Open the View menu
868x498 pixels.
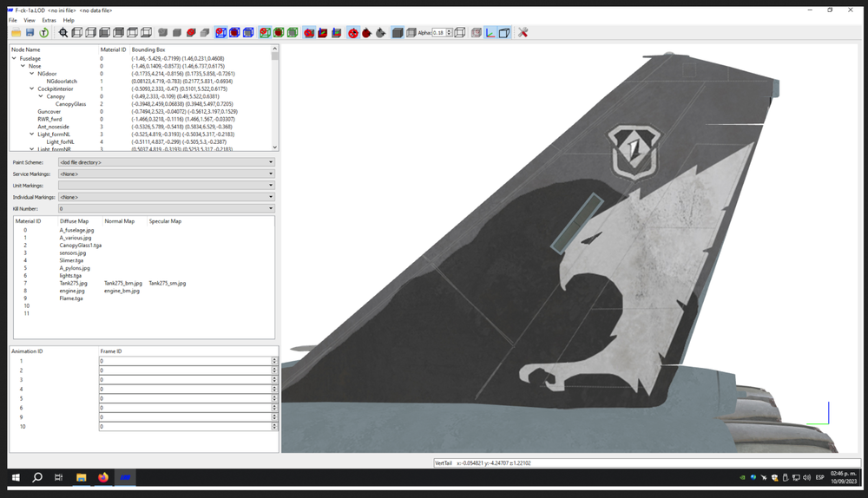[30, 20]
